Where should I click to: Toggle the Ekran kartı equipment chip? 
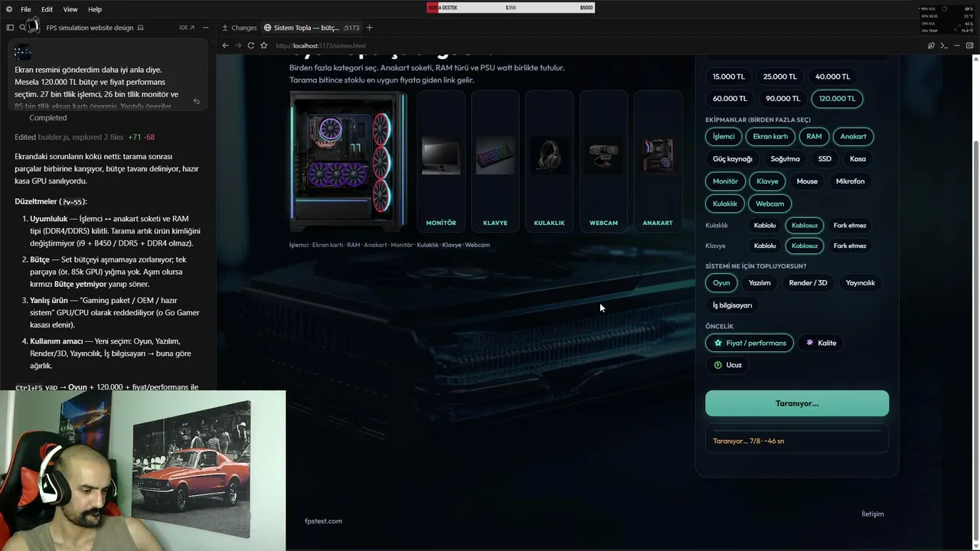pyautogui.click(x=770, y=136)
